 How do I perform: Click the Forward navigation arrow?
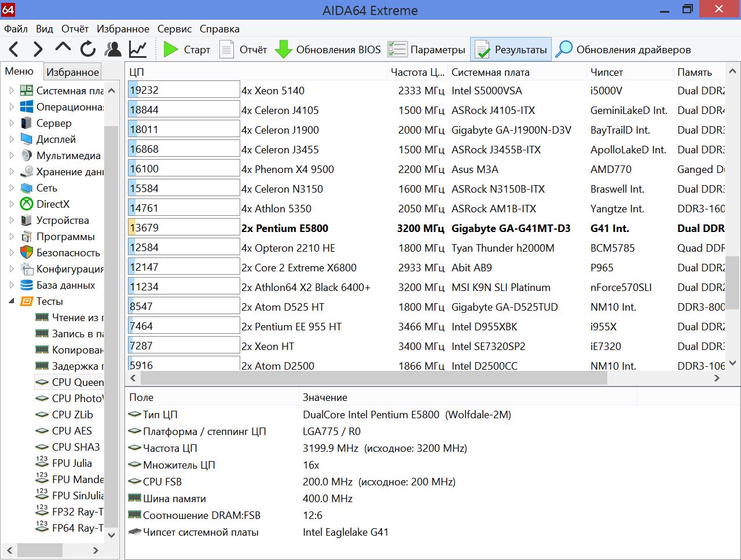pos(38,50)
